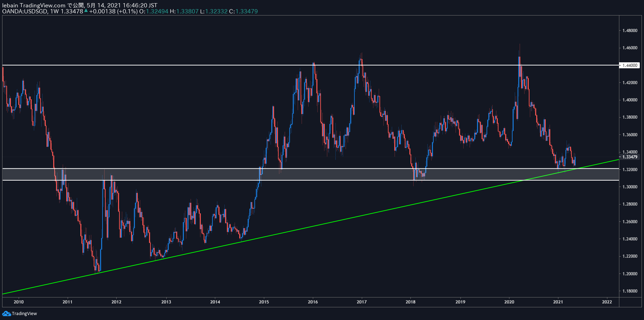The image size is (644, 320).
Task: Click the lebain TradingView.com publish header text
Action: click(80, 5)
